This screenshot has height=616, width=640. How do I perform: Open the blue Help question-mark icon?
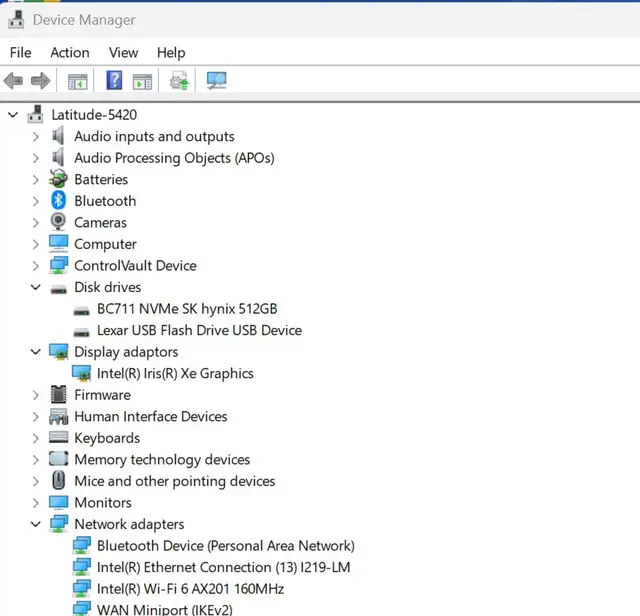pyautogui.click(x=114, y=80)
